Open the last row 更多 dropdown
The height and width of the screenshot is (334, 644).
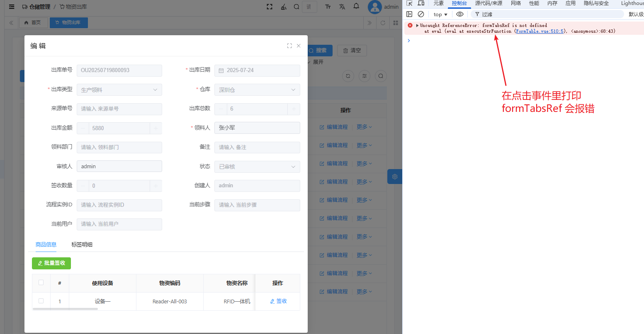(x=365, y=291)
